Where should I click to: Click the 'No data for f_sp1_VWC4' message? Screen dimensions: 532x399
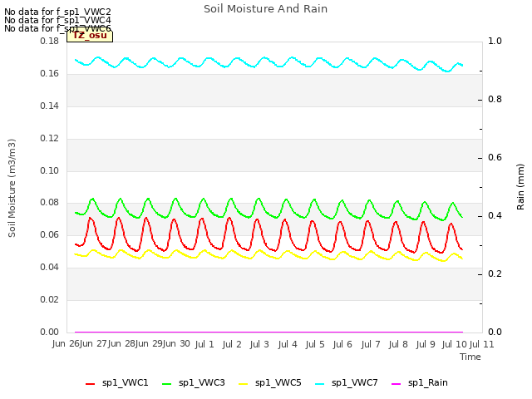point(57,20)
